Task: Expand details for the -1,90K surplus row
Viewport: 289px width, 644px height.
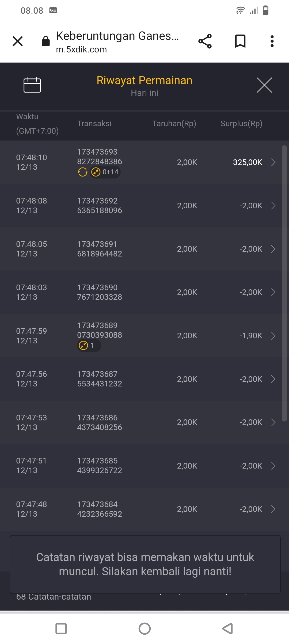Action: [x=273, y=336]
